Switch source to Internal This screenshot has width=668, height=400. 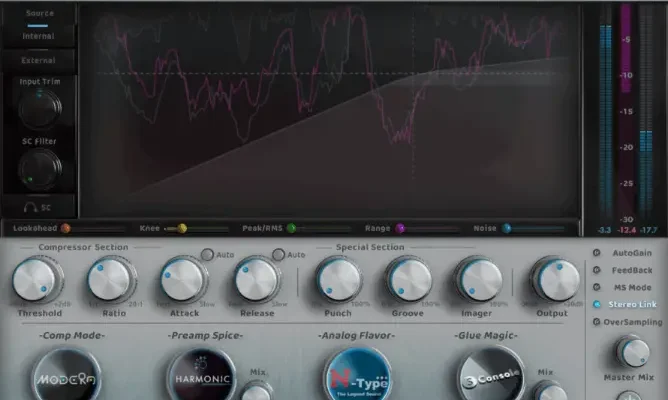[40, 36]
